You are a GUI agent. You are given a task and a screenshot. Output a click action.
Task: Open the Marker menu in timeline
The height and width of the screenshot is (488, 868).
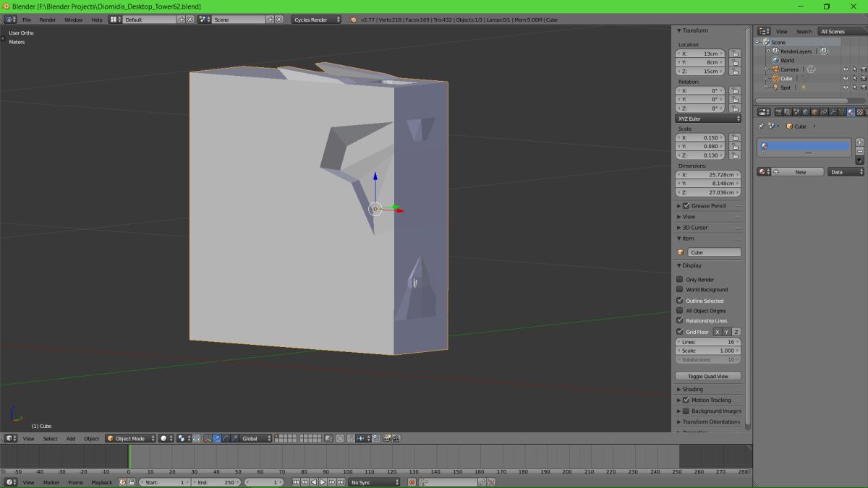(x=51, y=482)
